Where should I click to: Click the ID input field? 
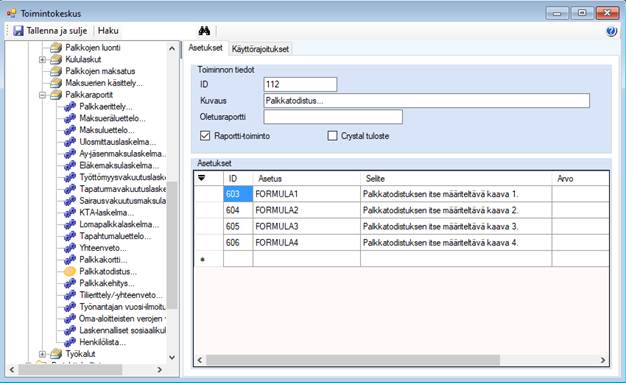pyautogui.click(x=300, y=84)
